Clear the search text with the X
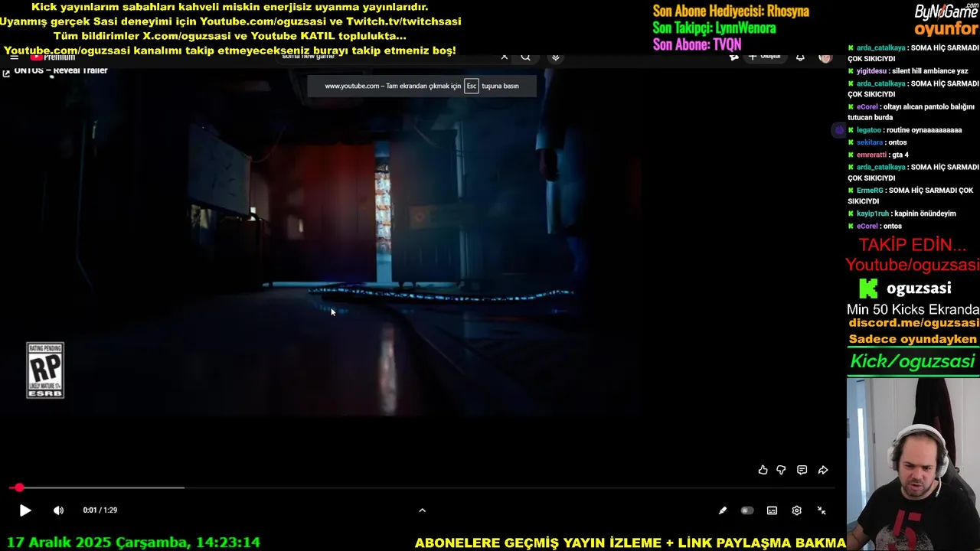The image size is (980, 551). (x=505, y=57)
